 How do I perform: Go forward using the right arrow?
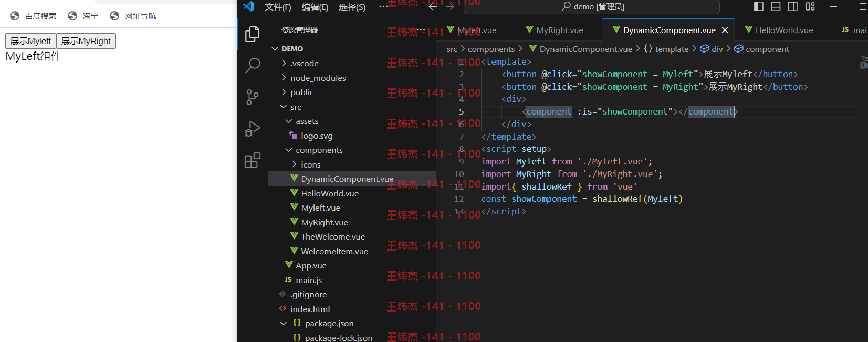(x=450, y=6)
